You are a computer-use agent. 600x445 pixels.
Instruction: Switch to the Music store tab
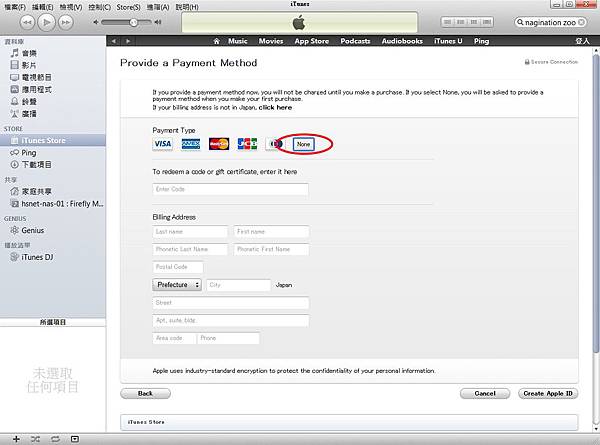(x=238, y=41)
